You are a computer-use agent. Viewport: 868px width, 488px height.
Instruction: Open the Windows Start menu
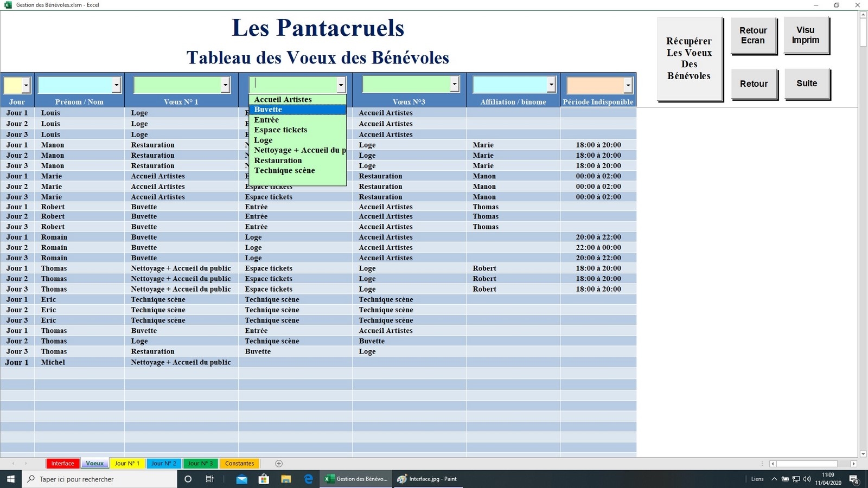pyautogui.click(x=10, y=479)
